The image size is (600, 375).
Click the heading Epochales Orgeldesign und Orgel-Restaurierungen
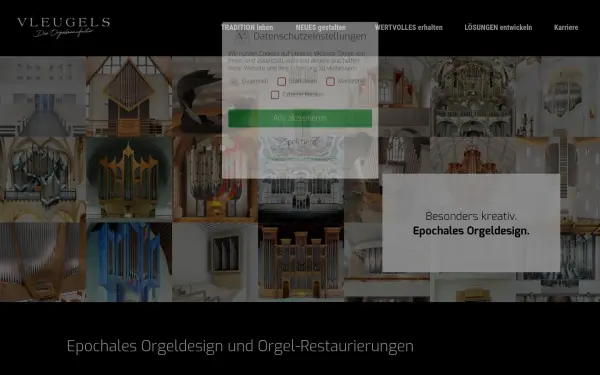click(240, 346)
